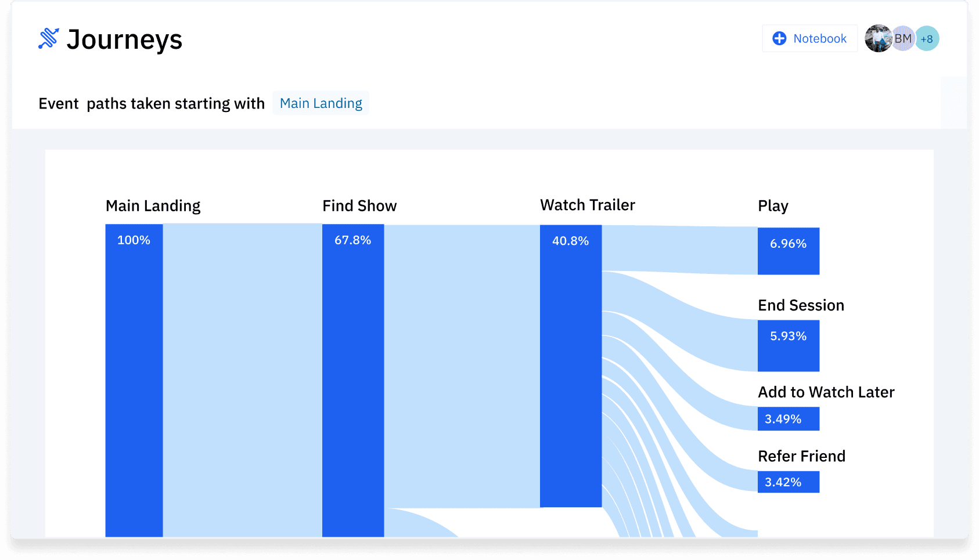Image resolution: width=979 pixels, height=560 pixels.
Task: Select the End Session 5.93% segment
Action: coord(788,346)
